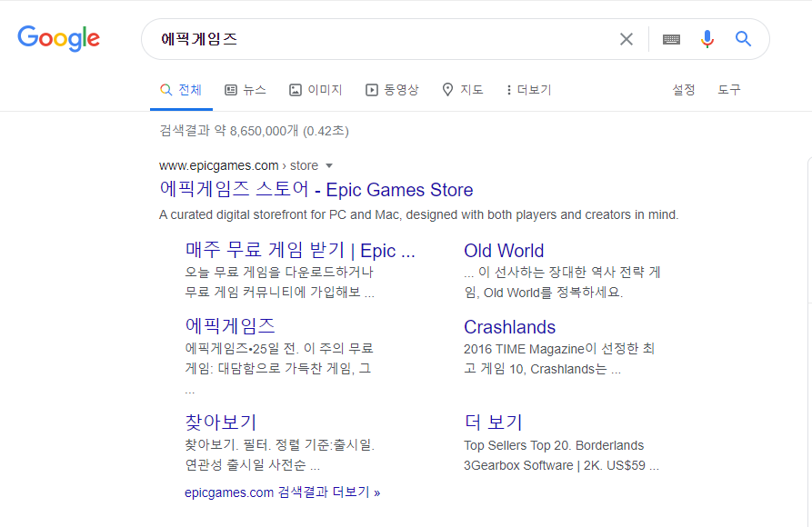Open 도구 search tools

click(x=728, y=90)
